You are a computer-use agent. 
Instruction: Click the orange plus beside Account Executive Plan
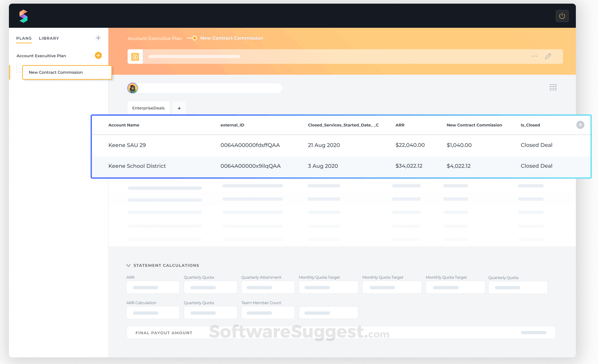[x=98, y=56]
